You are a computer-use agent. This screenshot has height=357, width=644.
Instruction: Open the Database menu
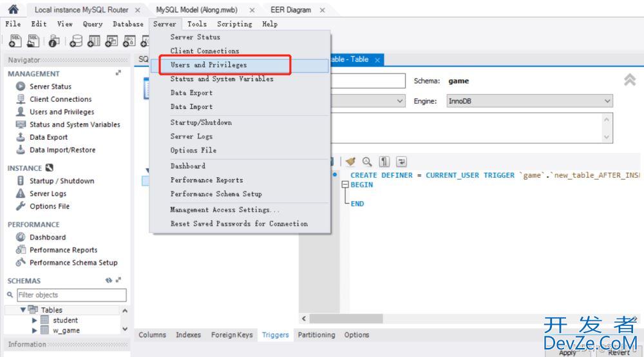tap(128, 24)
